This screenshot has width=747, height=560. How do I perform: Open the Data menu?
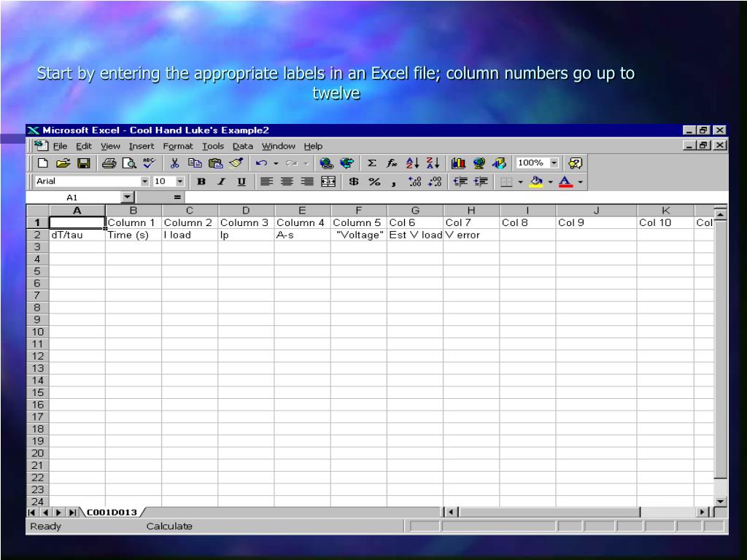(x=242, y=146)
